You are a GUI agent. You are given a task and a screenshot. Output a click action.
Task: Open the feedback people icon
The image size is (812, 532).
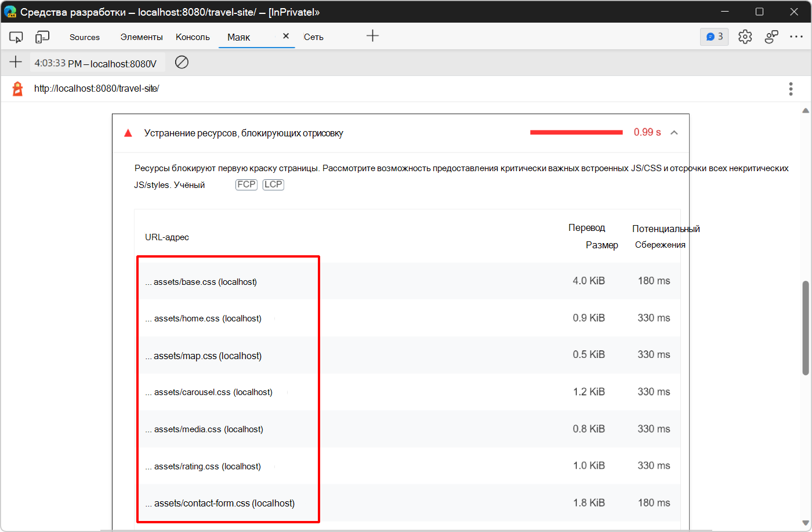[x=771, y=37]
